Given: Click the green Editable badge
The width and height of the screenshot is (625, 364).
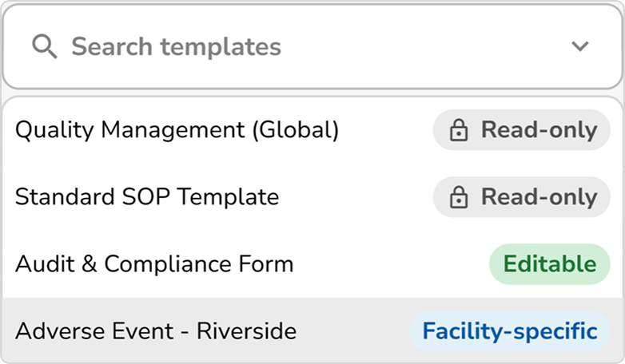Looking at the screenshot, I should (550, 264).
